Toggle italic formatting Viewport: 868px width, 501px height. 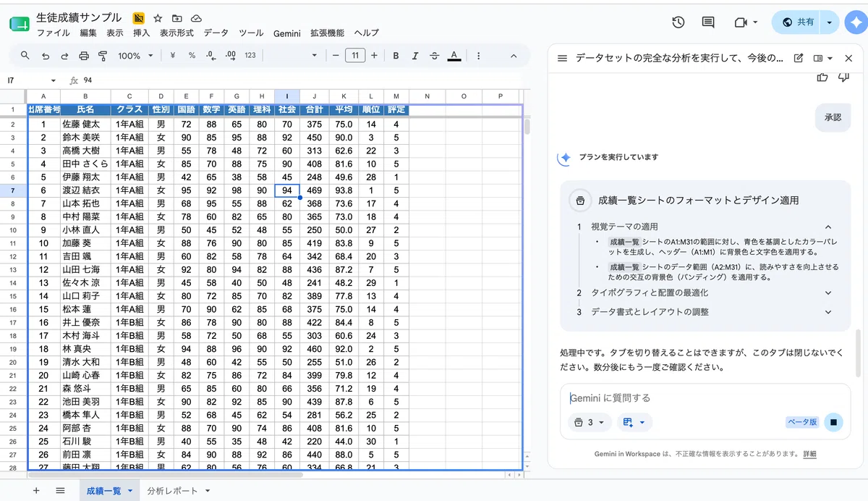point(415,56)
